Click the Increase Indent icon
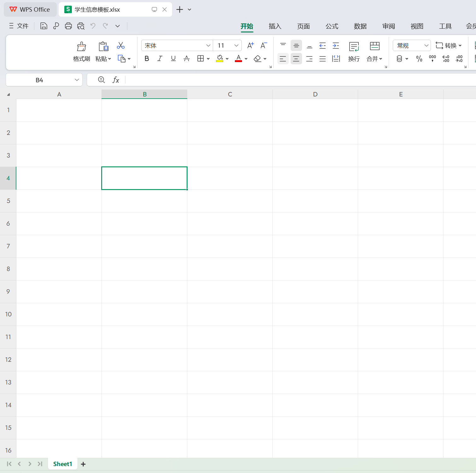This screenshot has height=473, width=476. 336,46
